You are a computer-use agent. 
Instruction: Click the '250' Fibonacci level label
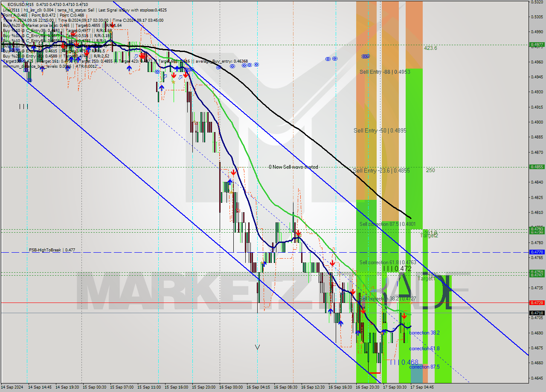coord(430,170)
